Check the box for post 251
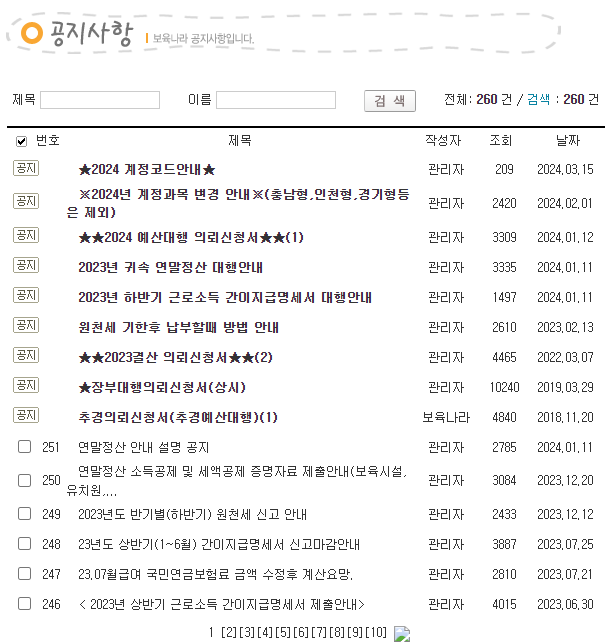 pyautogui.click(x=25, y=447)
